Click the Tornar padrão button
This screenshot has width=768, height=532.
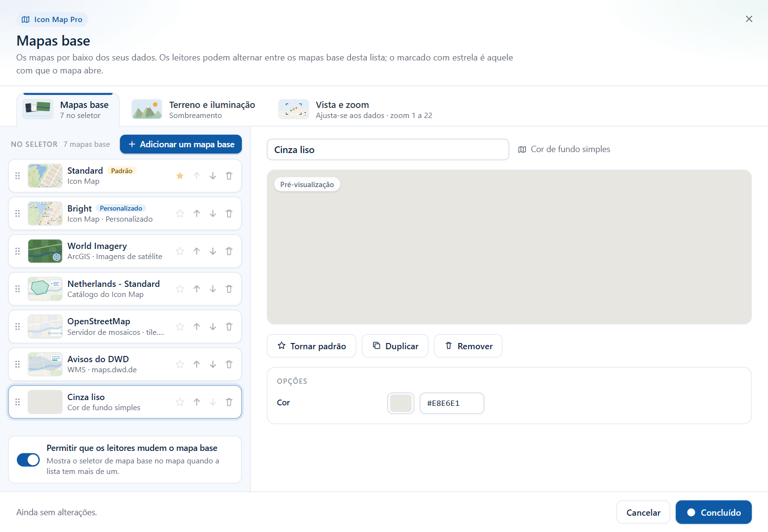[312, 346]
